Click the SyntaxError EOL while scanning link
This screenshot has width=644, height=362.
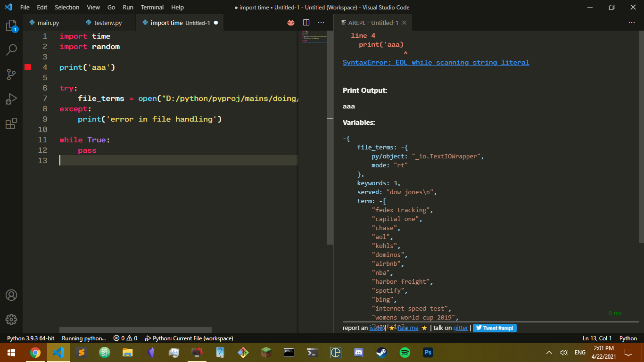(436, 62)
